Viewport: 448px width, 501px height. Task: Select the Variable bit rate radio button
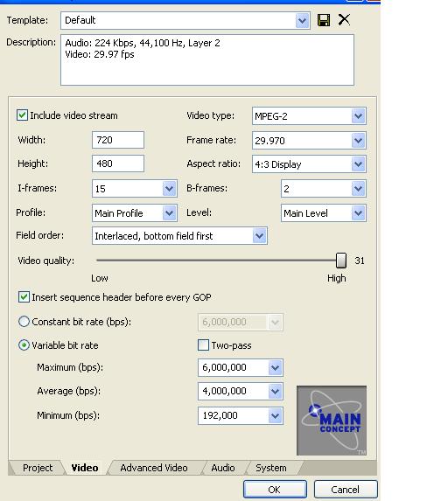(x=24, y=345)
